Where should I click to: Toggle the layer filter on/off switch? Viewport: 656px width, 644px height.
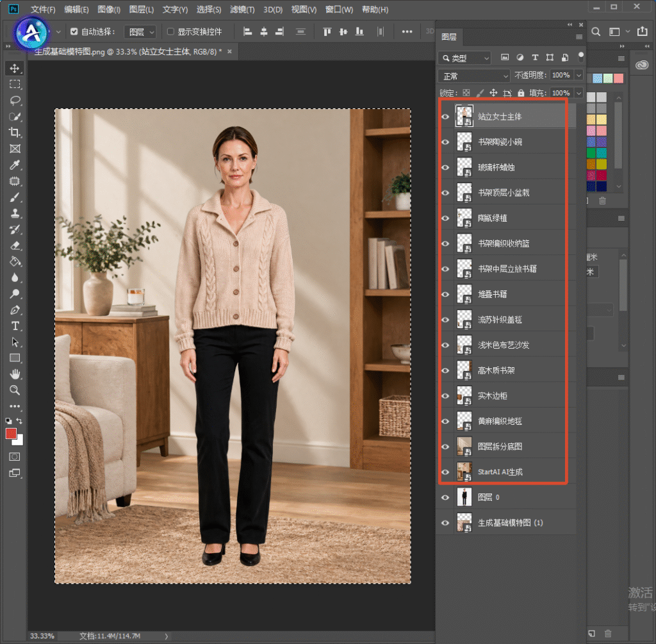tap(580, 57)
